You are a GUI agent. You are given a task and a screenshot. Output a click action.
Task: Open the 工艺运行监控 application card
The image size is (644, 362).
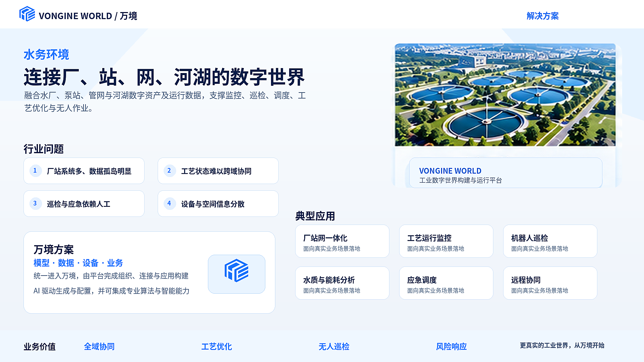[446, 241]
